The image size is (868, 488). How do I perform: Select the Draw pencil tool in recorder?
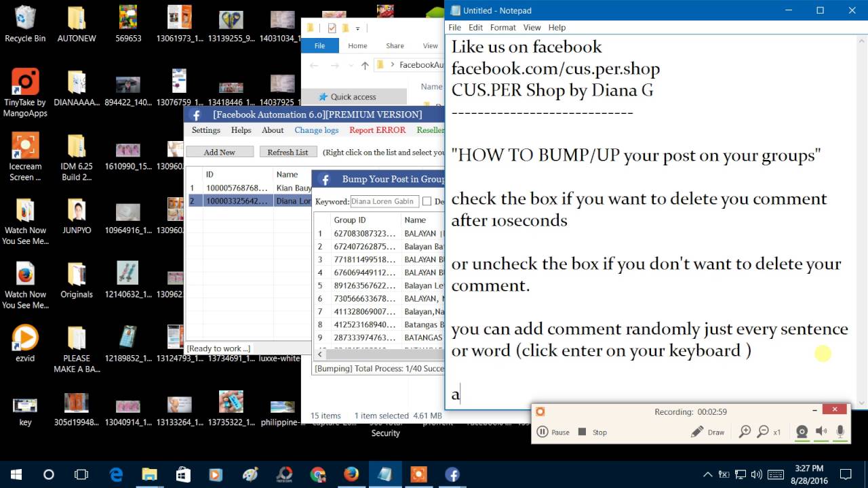click(x=707, y=432)
